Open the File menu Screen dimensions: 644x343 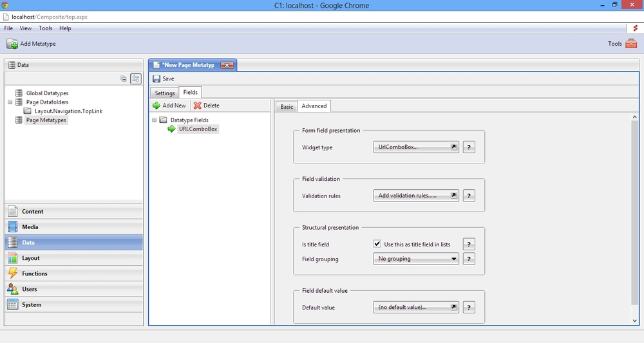coord(8,28)
